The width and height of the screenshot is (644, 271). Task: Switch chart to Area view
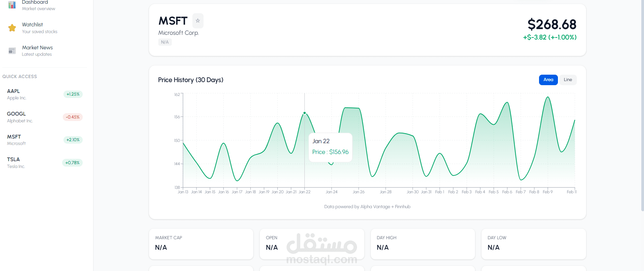pyautogui.click(x=548, y=80)
